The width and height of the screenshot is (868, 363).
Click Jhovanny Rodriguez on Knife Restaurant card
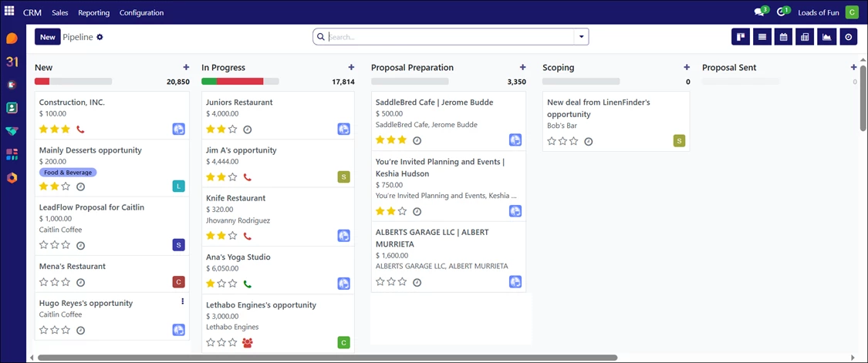pos(238,220)
